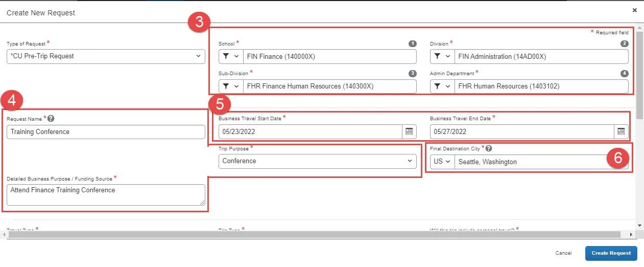The height and width of the screenshot is (267, 644).
Task: Click the End Date field 05/27/2022
Action: (x=522, y=131)
